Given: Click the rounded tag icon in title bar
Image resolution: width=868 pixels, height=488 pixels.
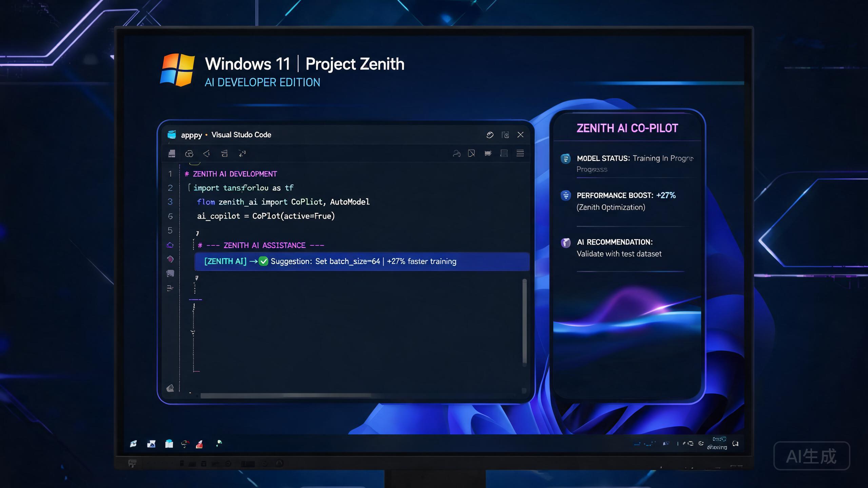Looking at the screenshot, I should coord(490,135).
